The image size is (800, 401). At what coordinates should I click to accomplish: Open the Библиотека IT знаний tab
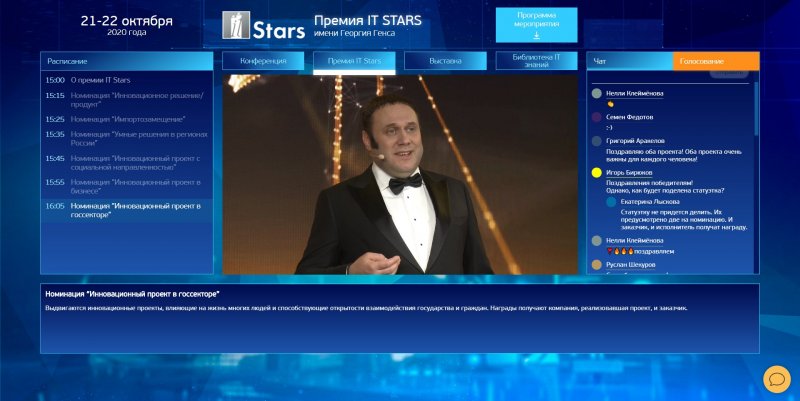click(537, 61)
